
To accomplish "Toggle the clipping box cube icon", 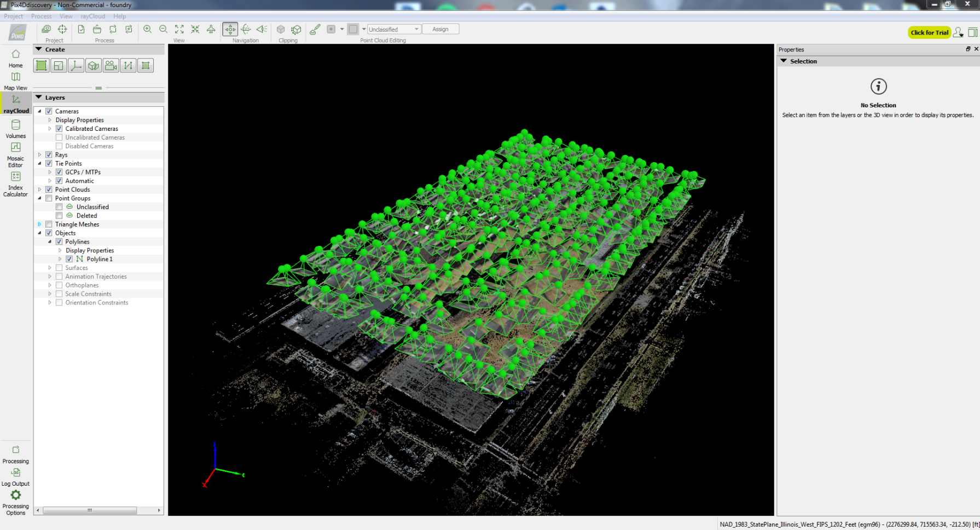I will pyautogui.click(x=281, y=29).
